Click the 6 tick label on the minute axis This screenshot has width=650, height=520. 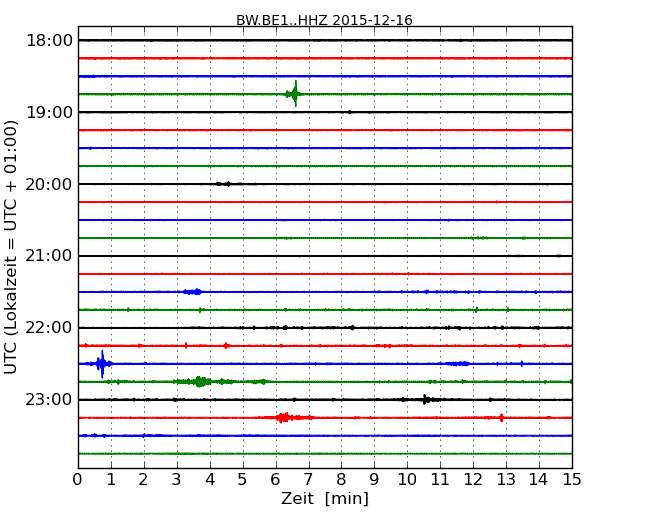click(275, 480)
